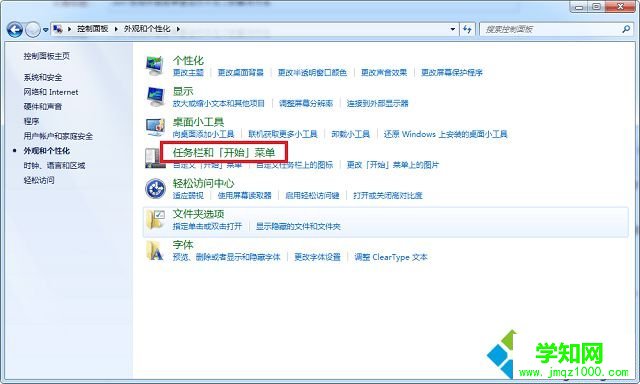Click 更改字体设置 link
640x384 pixels.
(317, 257)
